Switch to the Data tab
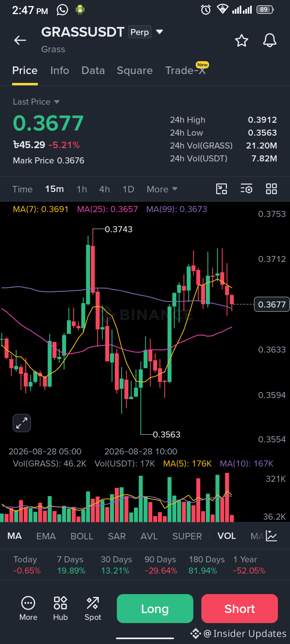Viewport: 290px width, 644px height. point(93,70)
